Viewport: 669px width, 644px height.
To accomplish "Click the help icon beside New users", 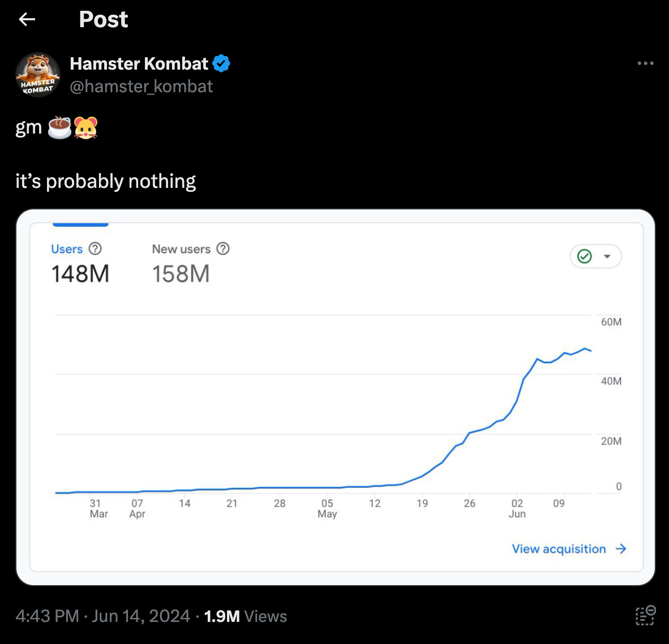I will pyautogui.click(x=222, y=248).
